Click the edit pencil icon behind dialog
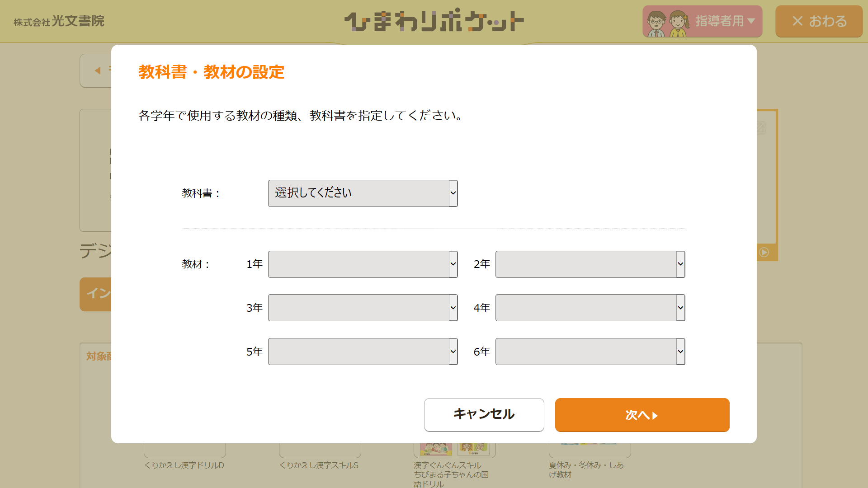 (x=761, y=128)
